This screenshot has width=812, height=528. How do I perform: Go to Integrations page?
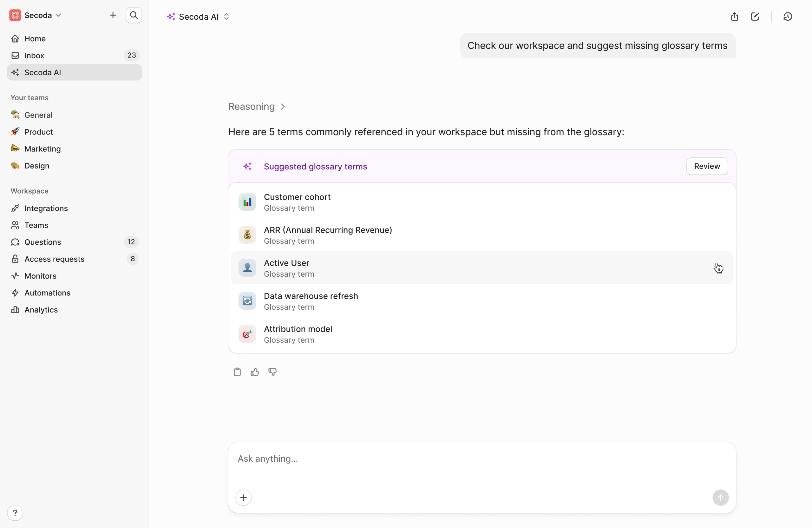(x=74, y=208)
